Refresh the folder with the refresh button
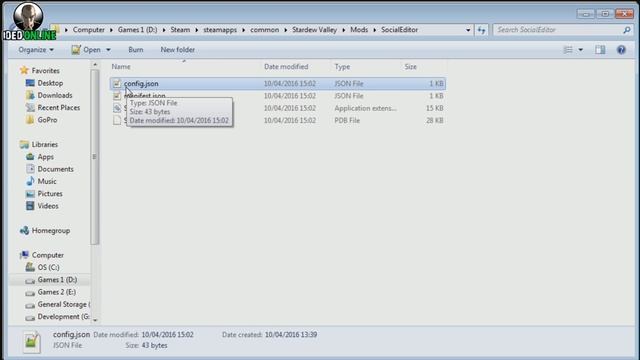The width and height of the screenshot is (640, 360). [482, 30]
